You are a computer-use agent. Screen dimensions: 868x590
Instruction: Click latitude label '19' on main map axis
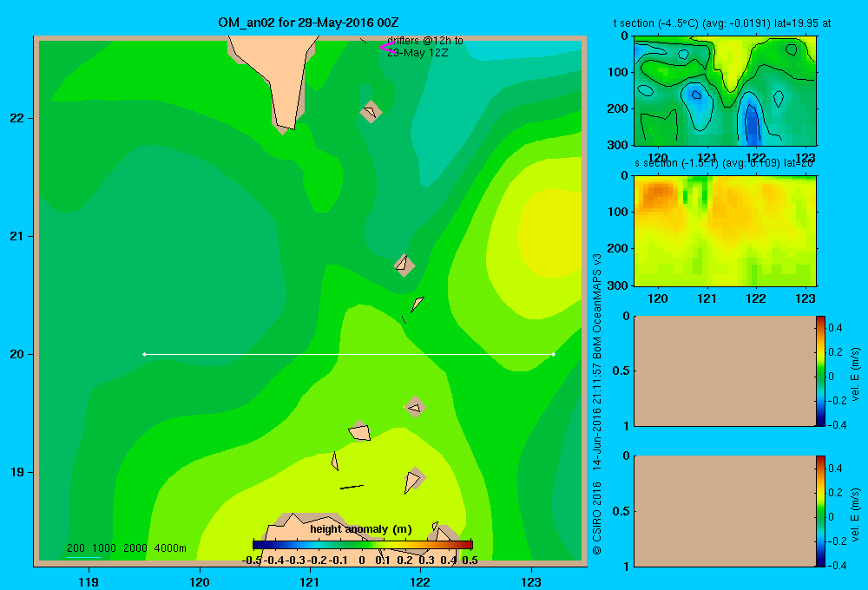[x=16, y=472]
